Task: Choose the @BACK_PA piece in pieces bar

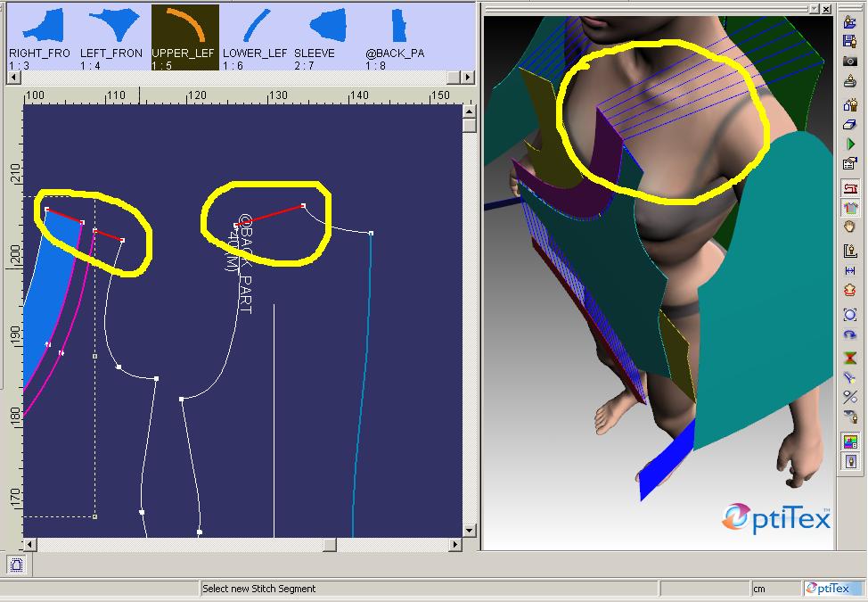Action: (397, 37)
